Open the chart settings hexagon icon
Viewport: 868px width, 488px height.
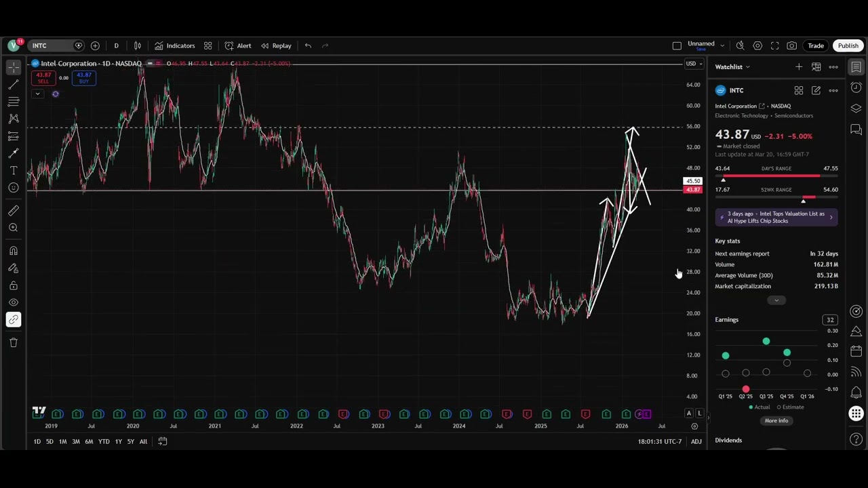(x=757, y=45)
